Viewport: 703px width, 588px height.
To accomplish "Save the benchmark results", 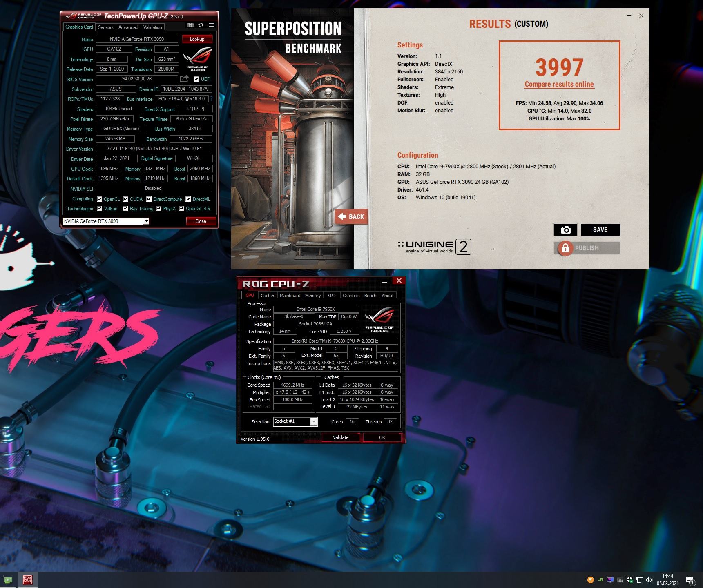I will pos(600,230).
